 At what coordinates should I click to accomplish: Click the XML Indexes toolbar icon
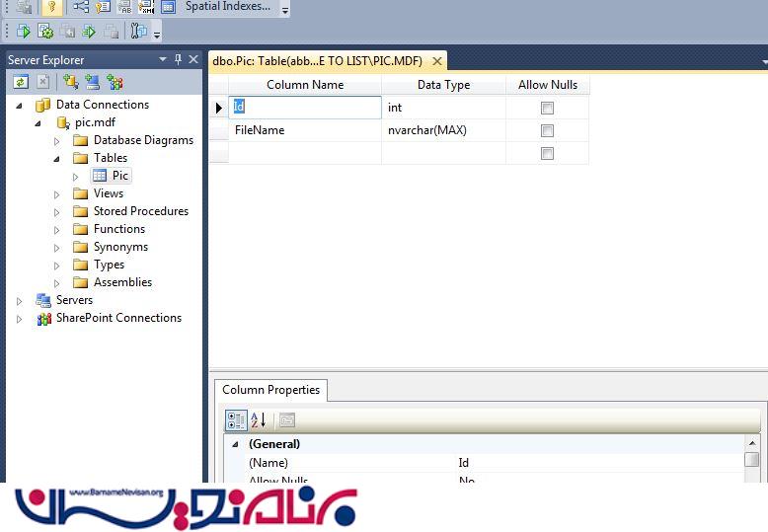point(146,7)
